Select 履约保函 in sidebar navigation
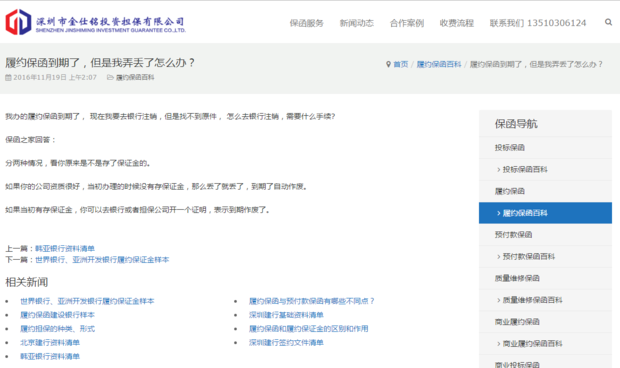Screen dimensions: 620x368 click(x=545, y=191)
